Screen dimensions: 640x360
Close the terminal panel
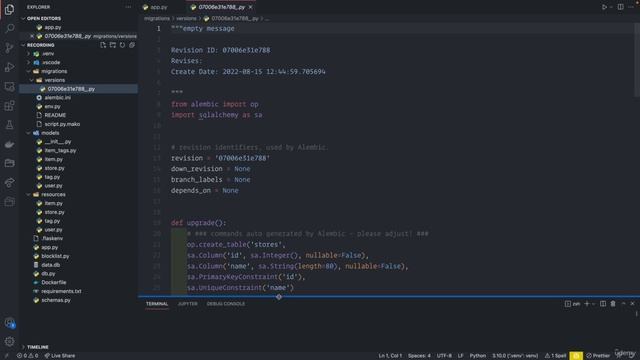coord(632,304)
